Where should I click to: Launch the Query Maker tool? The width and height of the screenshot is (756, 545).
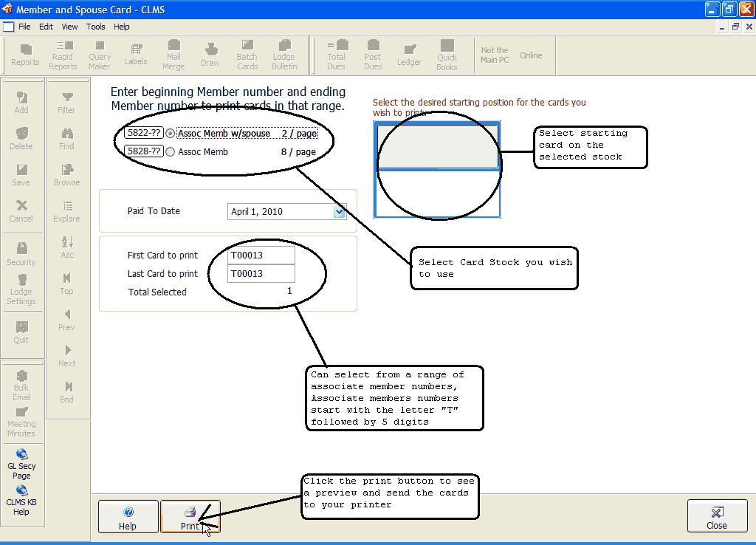tap(100, 55)
